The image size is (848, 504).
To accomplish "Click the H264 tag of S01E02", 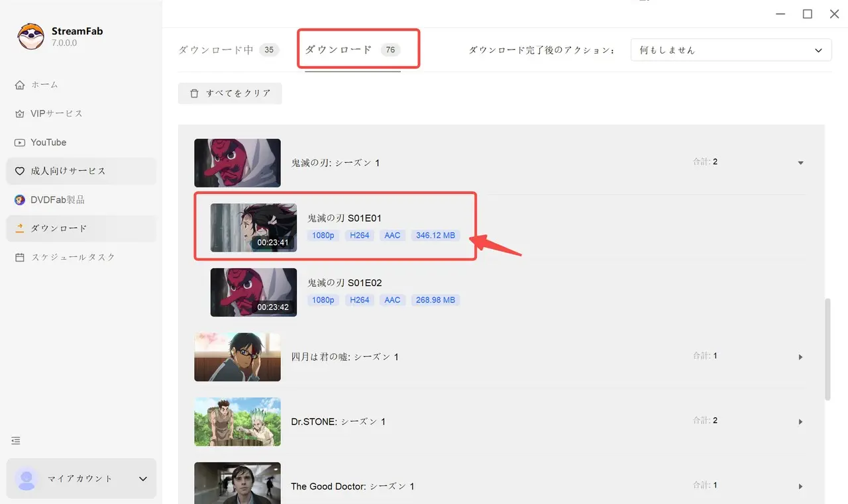I will pyautogui.click(x=359, y=300).
